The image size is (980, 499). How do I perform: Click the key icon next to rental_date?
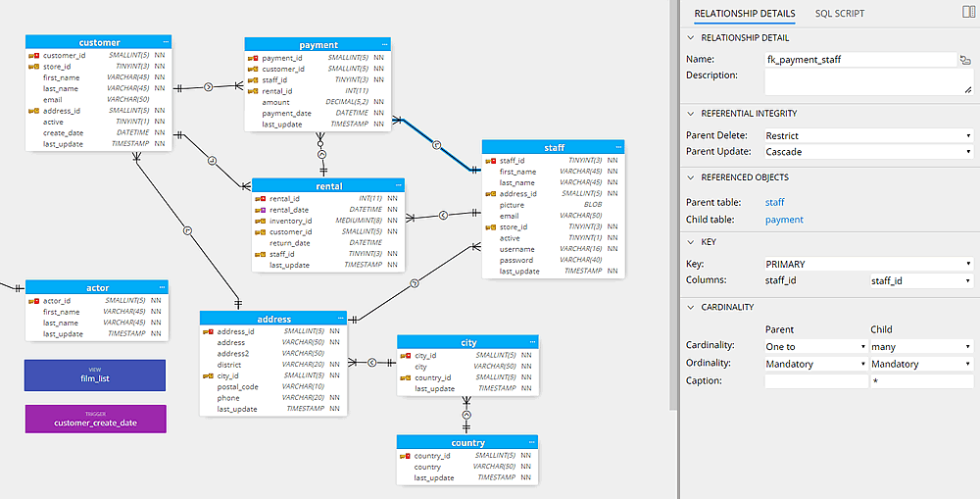[261, 210]
